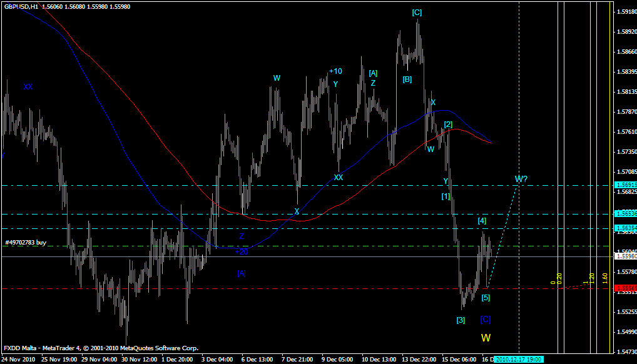Viewport: 637px width, 364px height.
Task: Click the +10 annotation label
Action: point(335,71)
